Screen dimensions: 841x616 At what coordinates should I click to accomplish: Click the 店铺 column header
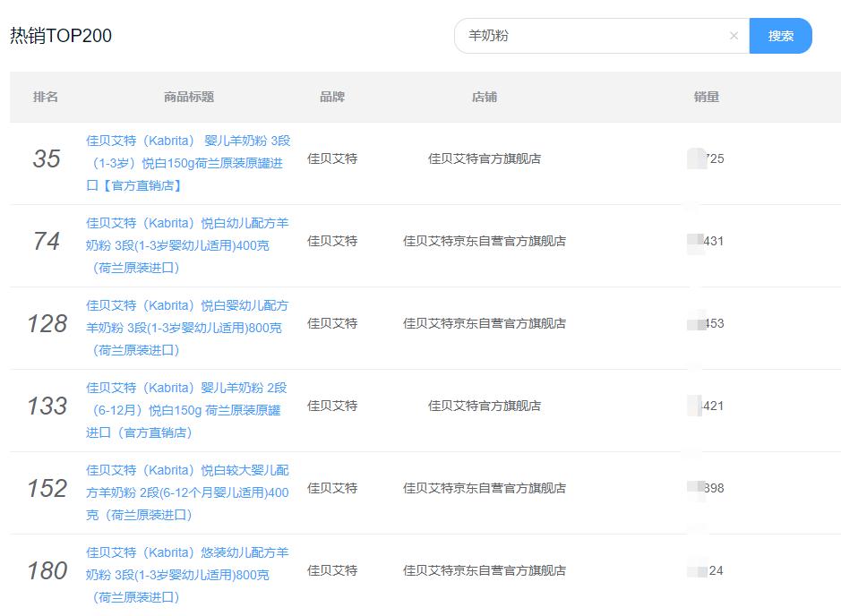coord(485,97)
